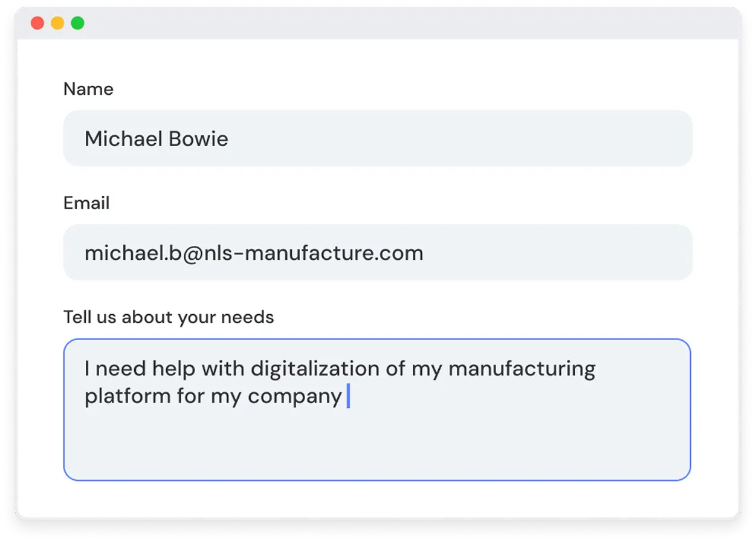Click the "nls-manufacture.com" domain in the email

point(313,253)
